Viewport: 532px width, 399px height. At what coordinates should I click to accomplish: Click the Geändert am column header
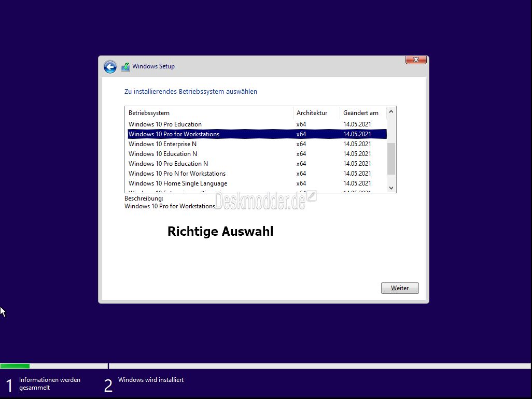pyautogui.click(x=363, y=113)
